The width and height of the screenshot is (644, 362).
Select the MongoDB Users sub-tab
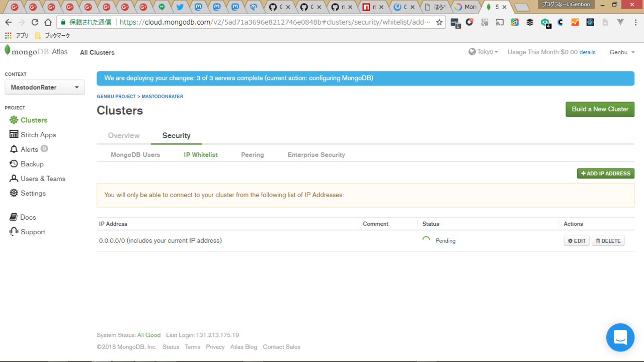coord(135,155)
